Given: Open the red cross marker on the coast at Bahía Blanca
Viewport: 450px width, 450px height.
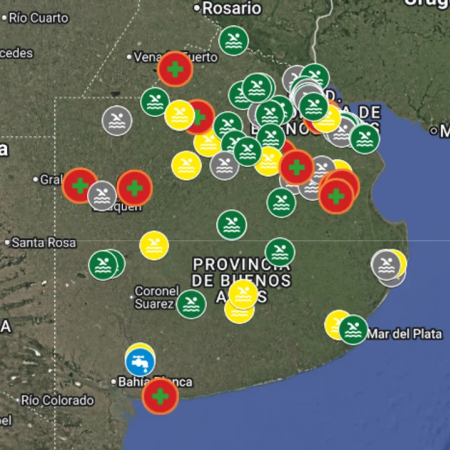Looking at the screenshot, I should 160,396.
